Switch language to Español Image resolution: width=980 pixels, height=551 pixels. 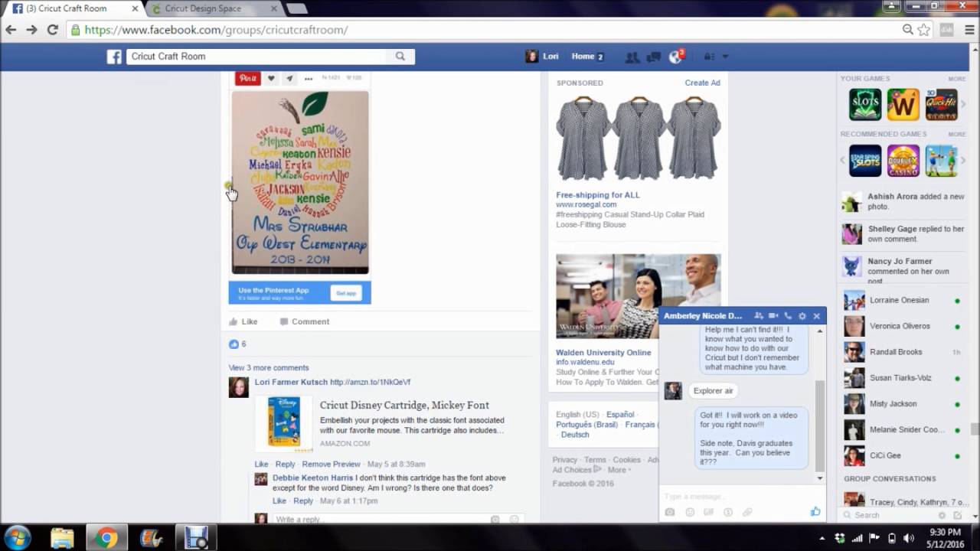pos(620,415)
